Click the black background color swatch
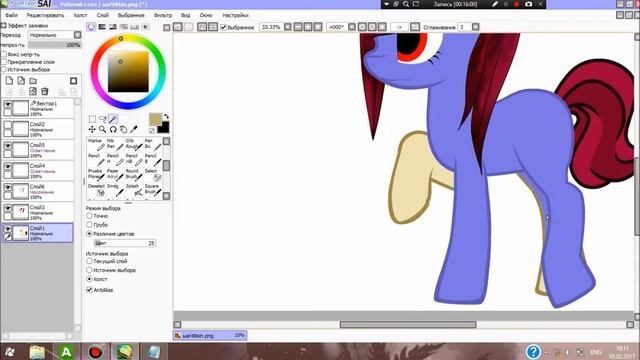This screenshot has height=360, width=640. coord(163,128)
